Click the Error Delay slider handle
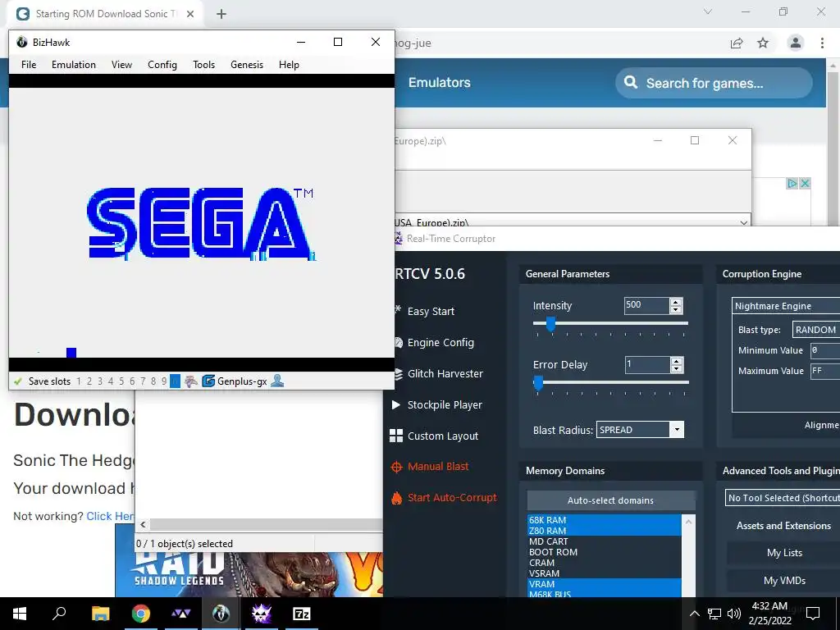 click(x=538, y=382)
